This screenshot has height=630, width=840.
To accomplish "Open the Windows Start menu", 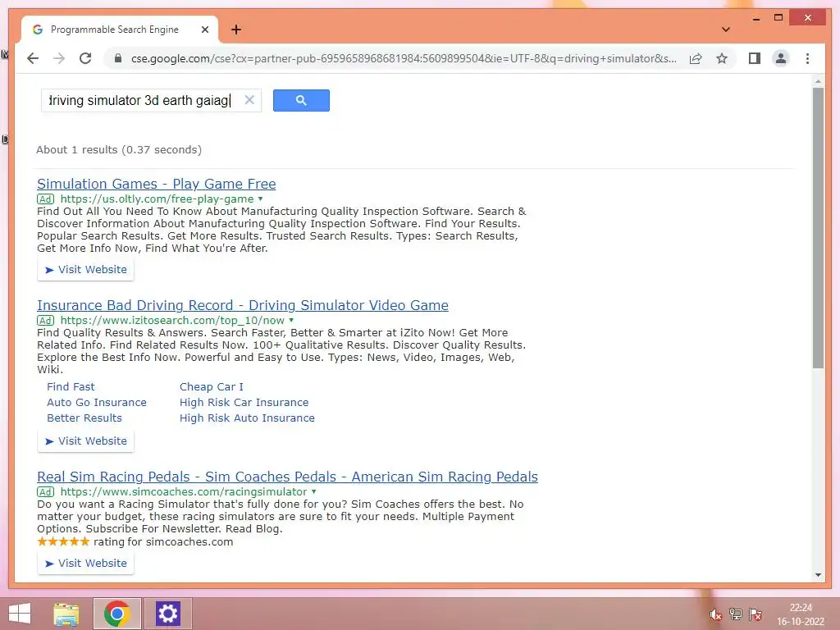I will pos(20,614).
